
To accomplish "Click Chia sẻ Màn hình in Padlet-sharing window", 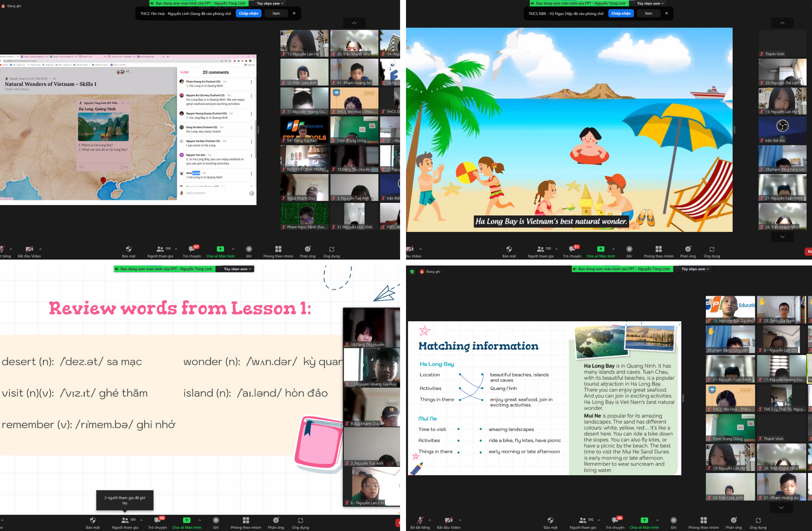I will tap(220, 252).
